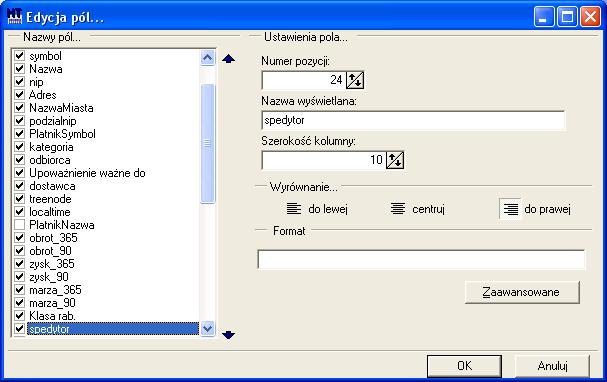The width and height of the screenshot is (607, 382).
Task: Uncheck the symbol field checkbox
Action: [19, 56]
